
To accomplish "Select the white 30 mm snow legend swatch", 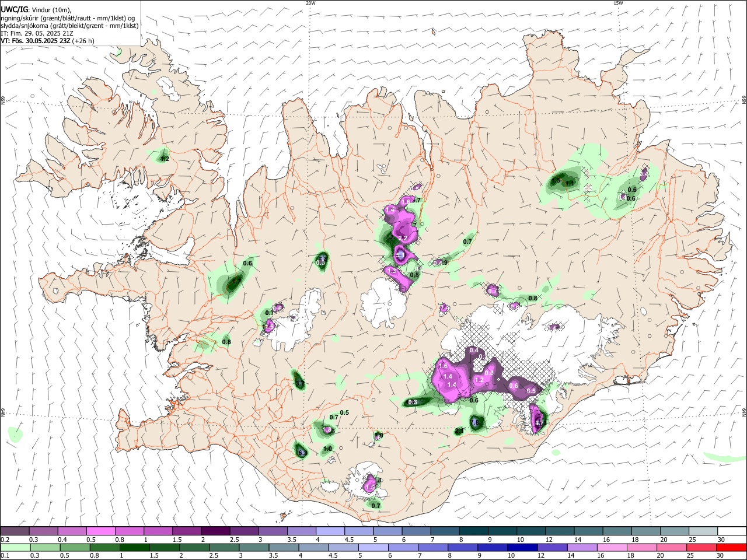I will pyautogui.click(x=732, y=531).
